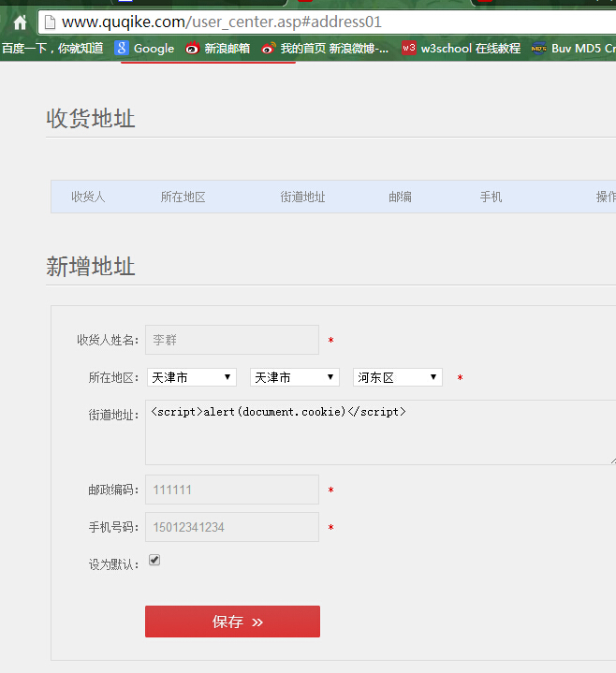Open the district dropdown showing 河东区
The width and height of the screenshot is (616, 673).
pos(398,377)
